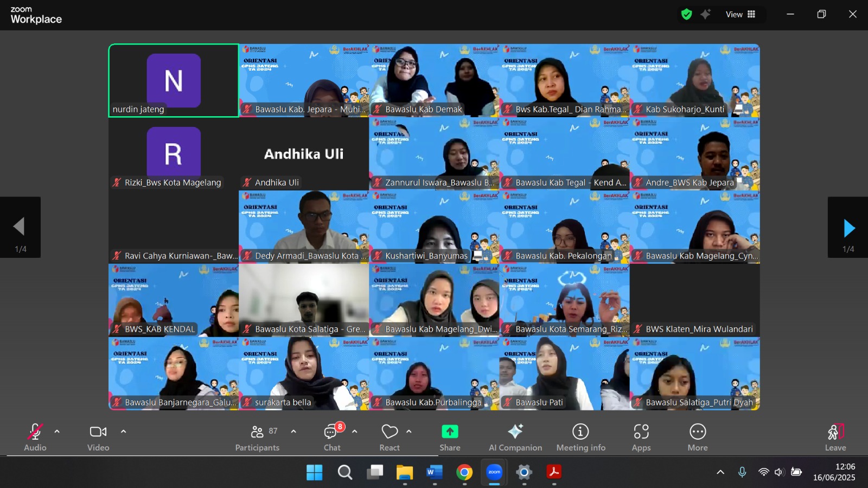Viewport: 868px width, 488px height.
Task: Click the AI sparkle icon in title bar
Action: (706, 15)
